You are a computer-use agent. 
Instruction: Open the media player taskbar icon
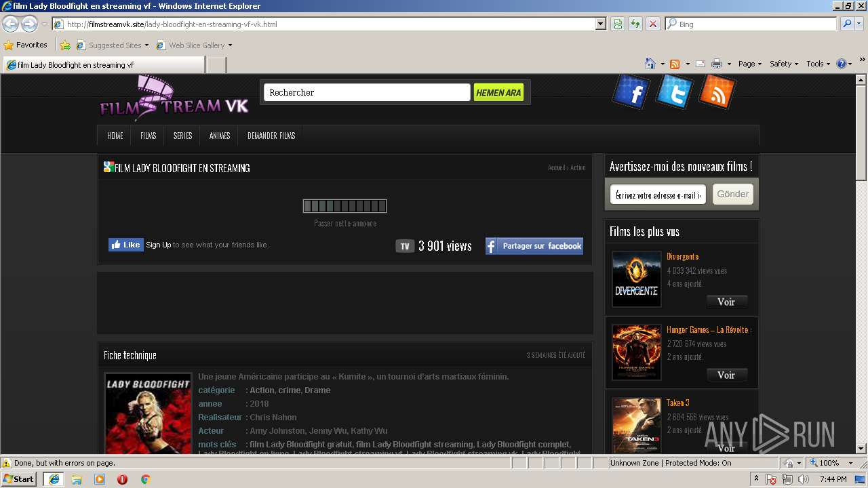[x=100, y=479]
